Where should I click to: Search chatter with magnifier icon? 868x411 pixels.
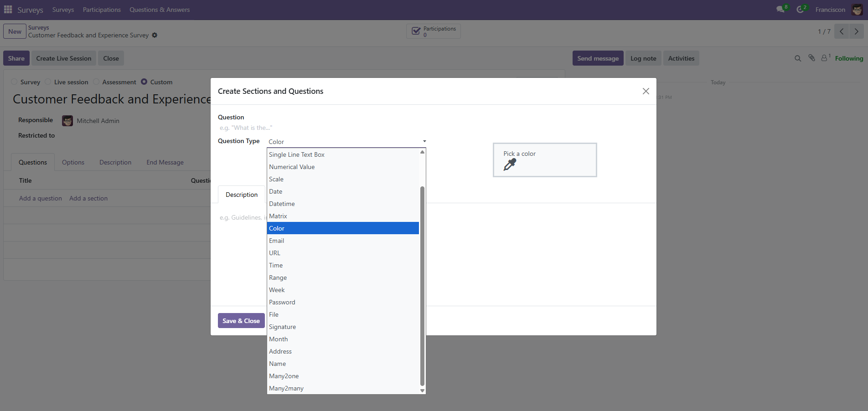[798, 58]
